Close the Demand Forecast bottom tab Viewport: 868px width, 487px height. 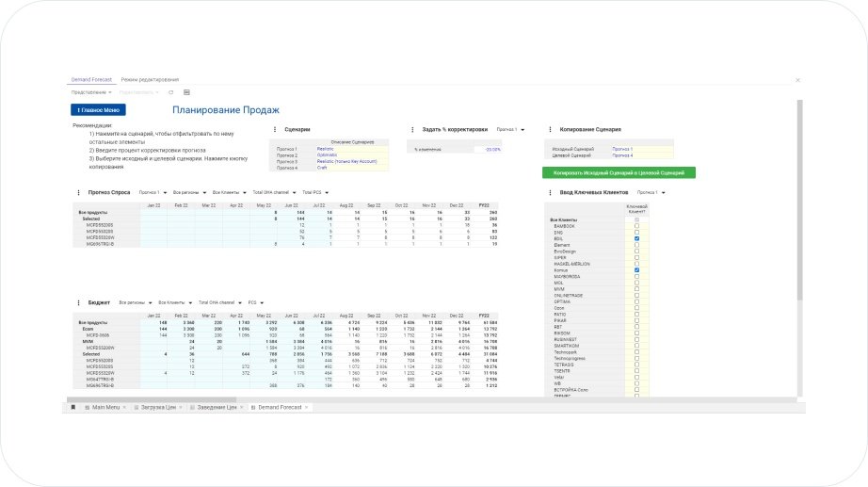(x=306, y=408)
